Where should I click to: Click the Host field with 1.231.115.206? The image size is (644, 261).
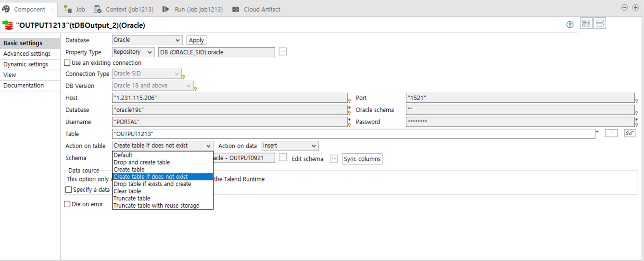[230, 98]
